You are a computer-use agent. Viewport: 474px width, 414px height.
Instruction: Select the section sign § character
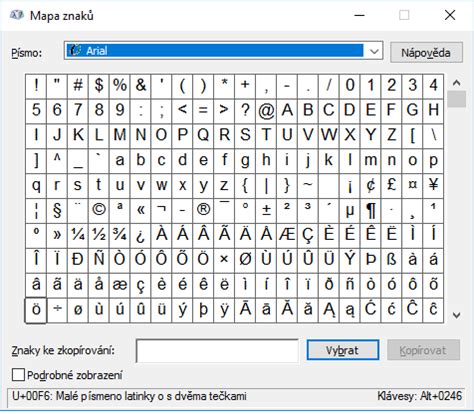click(x=57, y=210)
